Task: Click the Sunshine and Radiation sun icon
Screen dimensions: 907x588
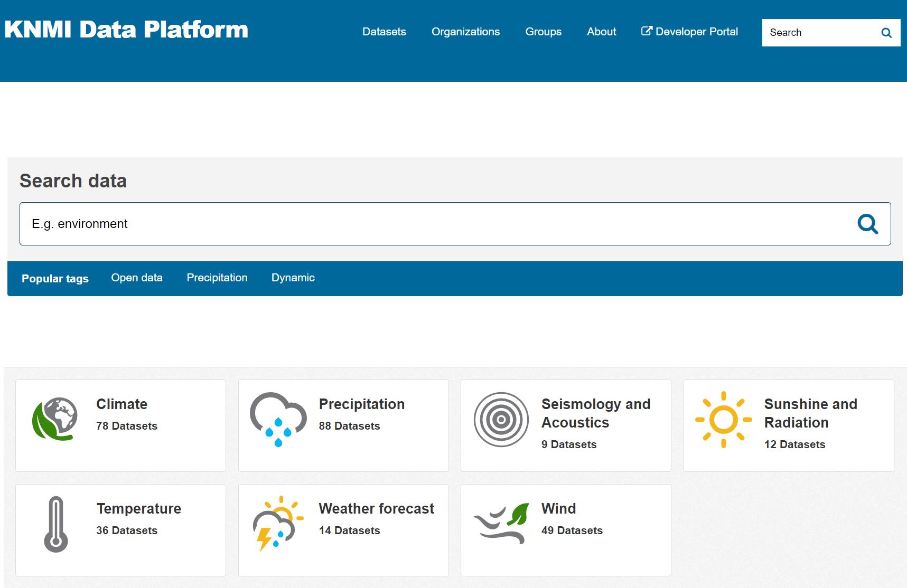Action: [724, 420]
